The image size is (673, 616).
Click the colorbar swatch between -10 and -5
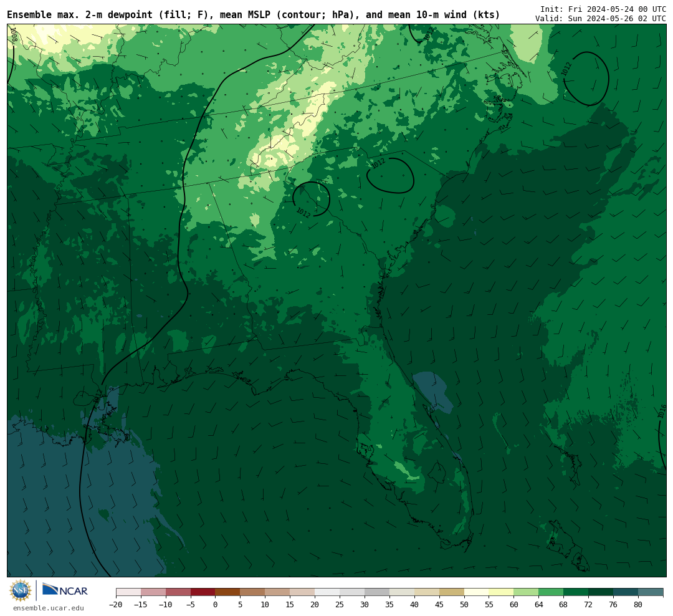(x=178, y=592)
